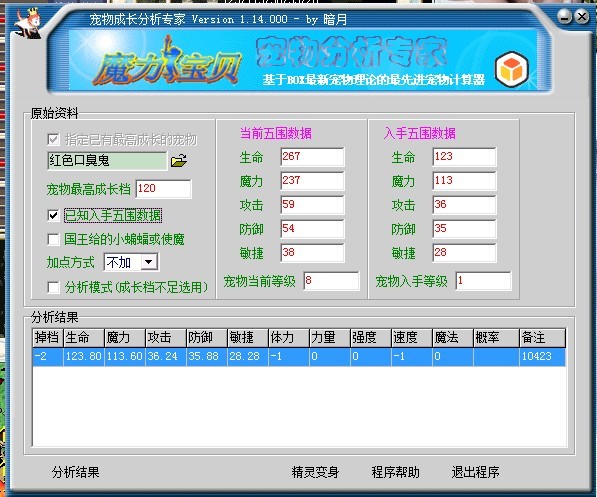Image resolution: width=597 pixels, height=497 pixels.
Task: Click 宠物当前等级 field showing 8
Action: (331, 281)
